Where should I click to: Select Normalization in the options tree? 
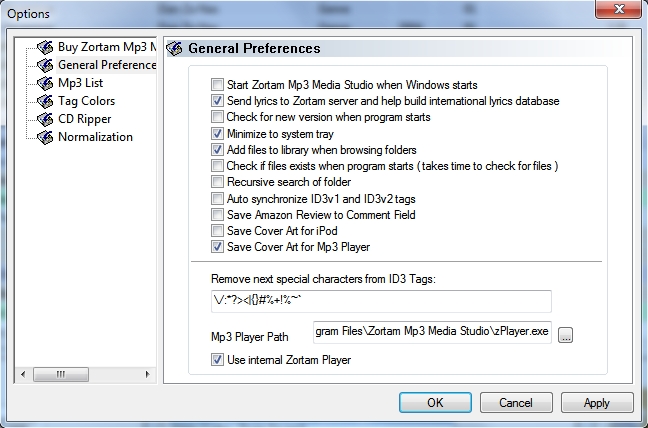[95, 137]
